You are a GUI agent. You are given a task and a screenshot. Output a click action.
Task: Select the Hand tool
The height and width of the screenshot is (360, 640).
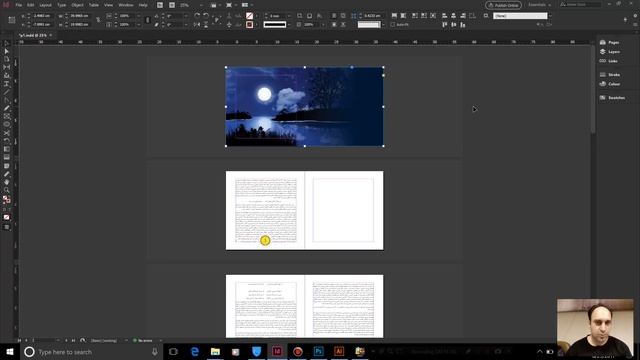(7, 182)
